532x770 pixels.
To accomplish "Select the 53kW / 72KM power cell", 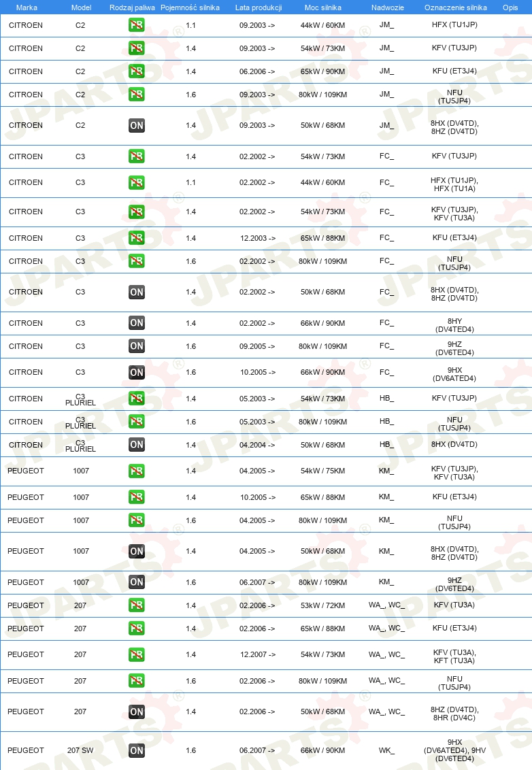I will 322,605.
